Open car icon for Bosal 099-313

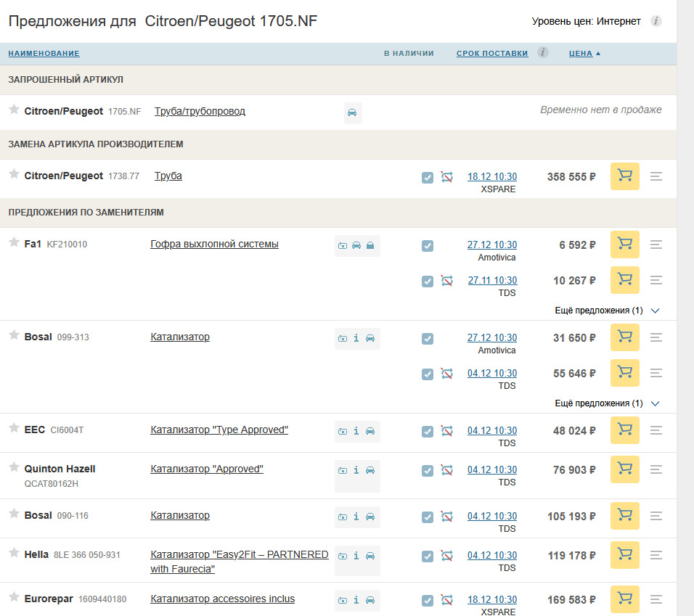click(370, 338)
